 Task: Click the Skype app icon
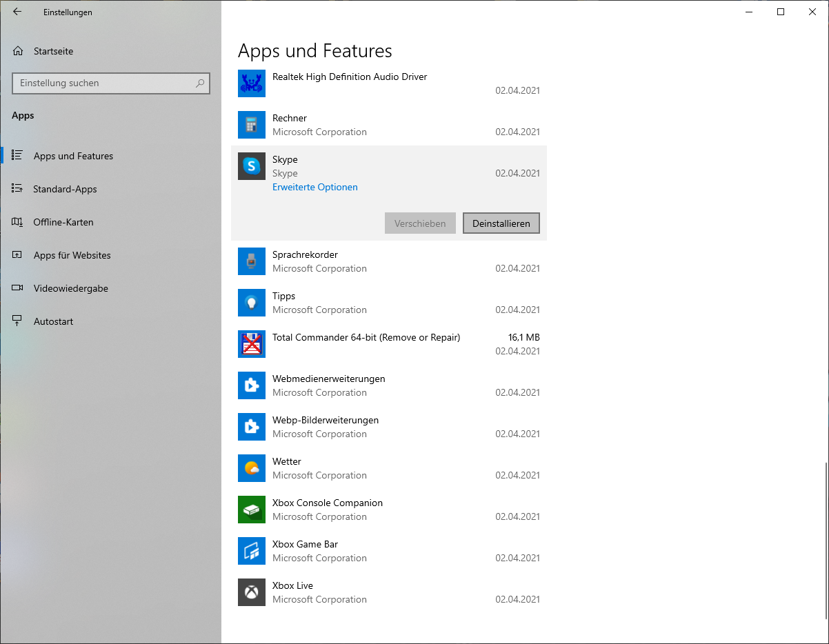(252, 166)
